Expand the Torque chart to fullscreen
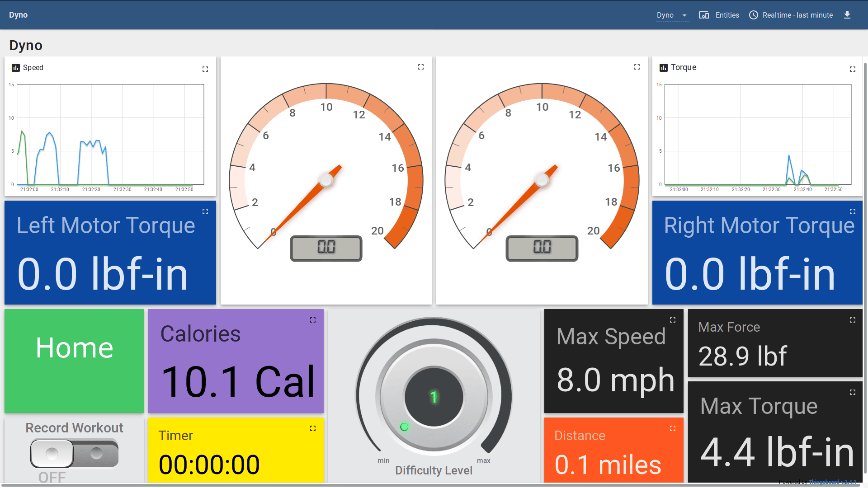Image resolution: width=868 pixels, height=488 pixels. point(853,69)
